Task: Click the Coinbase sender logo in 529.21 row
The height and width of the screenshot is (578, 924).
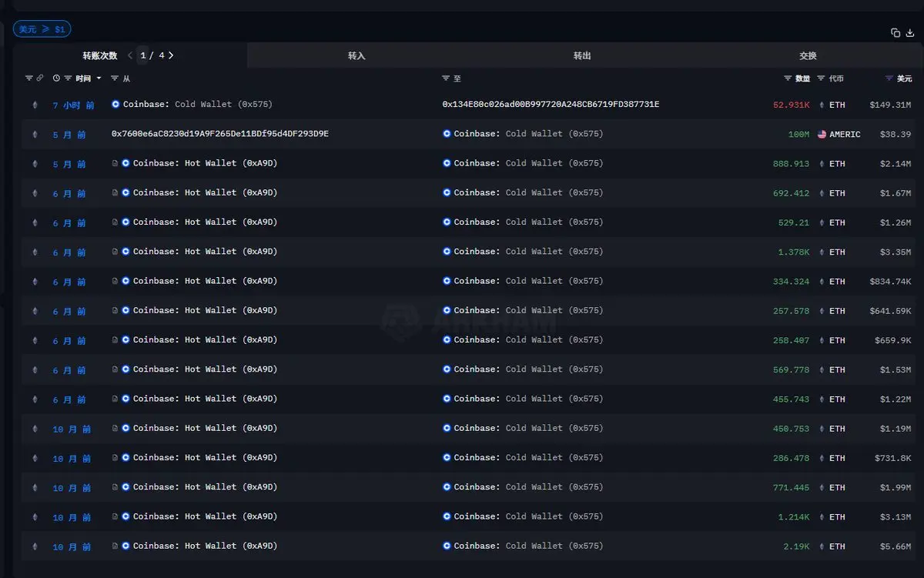Action: (126, 222)
